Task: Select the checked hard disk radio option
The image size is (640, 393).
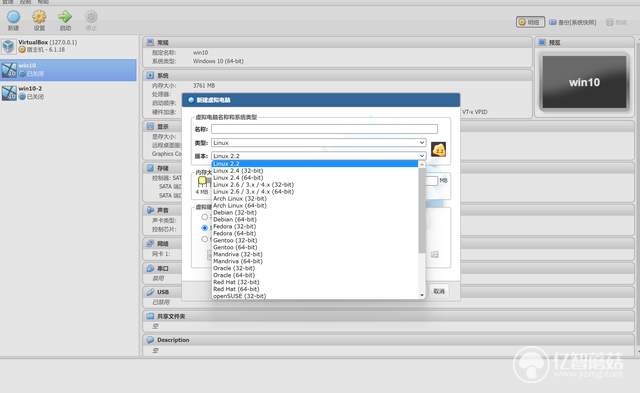Action: pos(204,228)
